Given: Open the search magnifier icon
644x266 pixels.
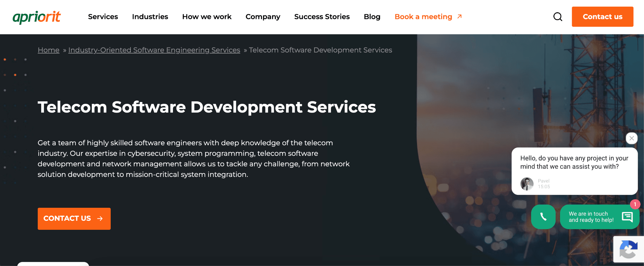Looking at the screenshot, I should pos(558,17).
